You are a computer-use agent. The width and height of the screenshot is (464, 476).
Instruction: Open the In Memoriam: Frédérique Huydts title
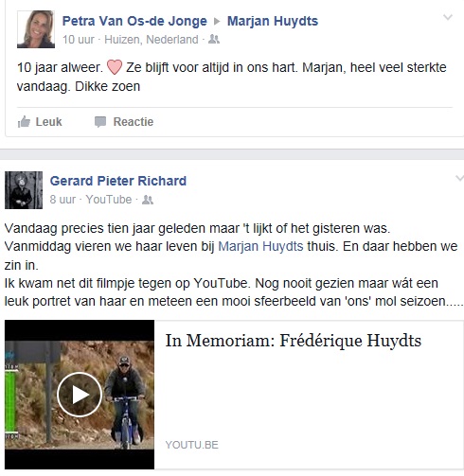click(x=294, y=341)
